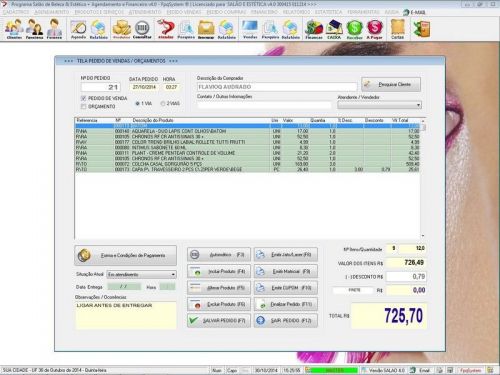Screen dimensions: 500x375
Task: Click the Descrição do Comprador field
Action: click(x=277, y=87)
